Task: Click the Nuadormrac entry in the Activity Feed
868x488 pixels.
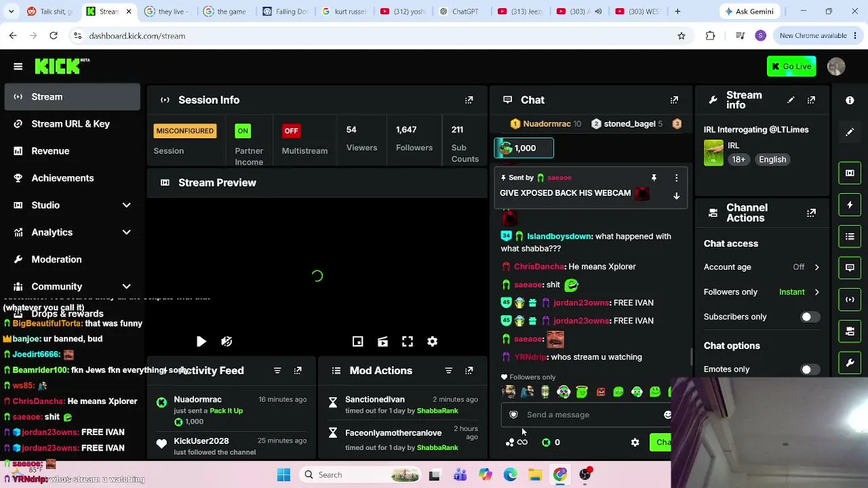Action: coord(231,411)
